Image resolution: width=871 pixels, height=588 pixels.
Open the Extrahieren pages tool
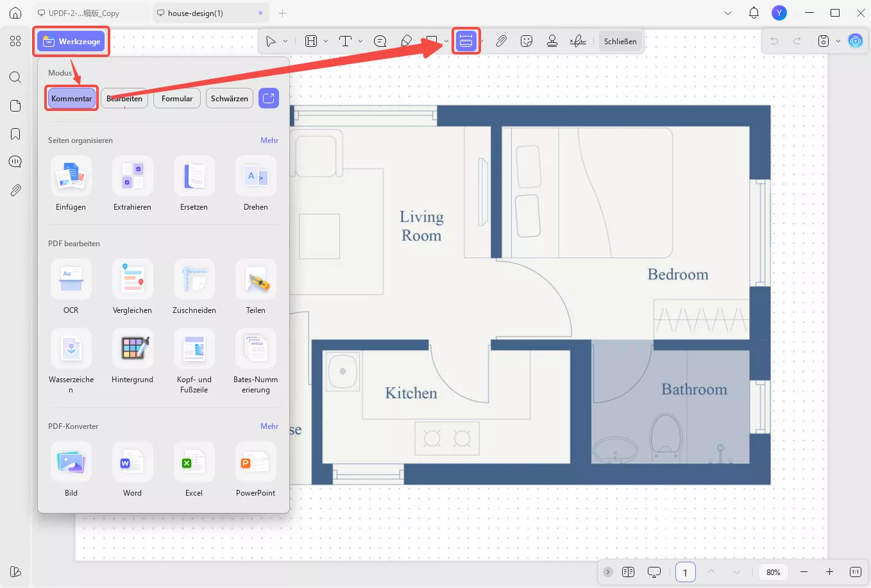pos(133,184)
